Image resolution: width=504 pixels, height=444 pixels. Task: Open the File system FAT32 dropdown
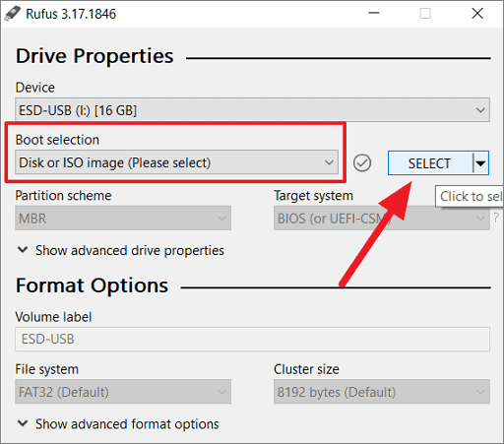123,392
